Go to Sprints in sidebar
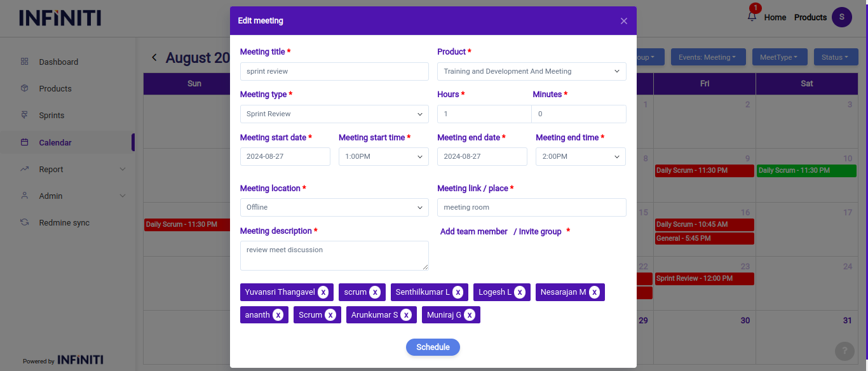The height and width of the screenshot is (371, 868). point(51,116)
